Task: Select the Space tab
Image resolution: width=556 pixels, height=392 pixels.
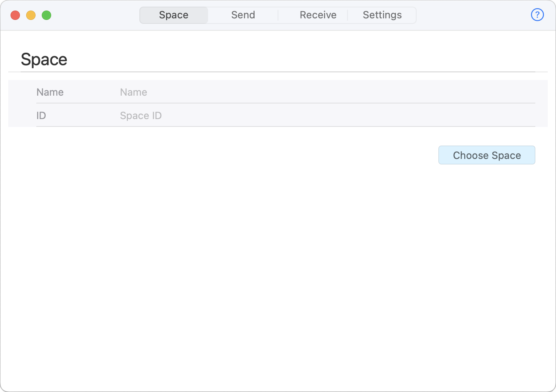Action: click(174, 15)
